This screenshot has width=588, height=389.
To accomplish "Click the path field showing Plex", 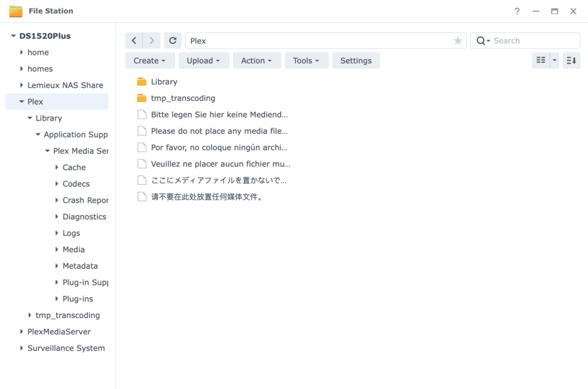I will click(326, 41).
